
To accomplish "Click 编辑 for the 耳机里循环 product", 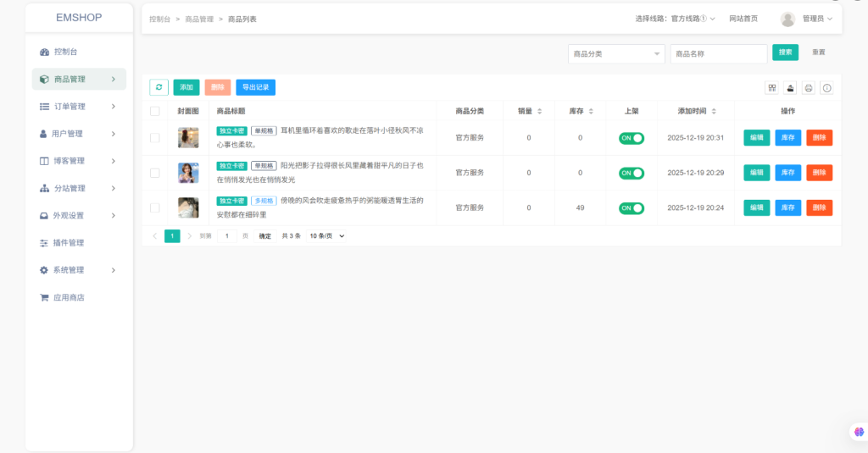I will click(x=757, y=138).
